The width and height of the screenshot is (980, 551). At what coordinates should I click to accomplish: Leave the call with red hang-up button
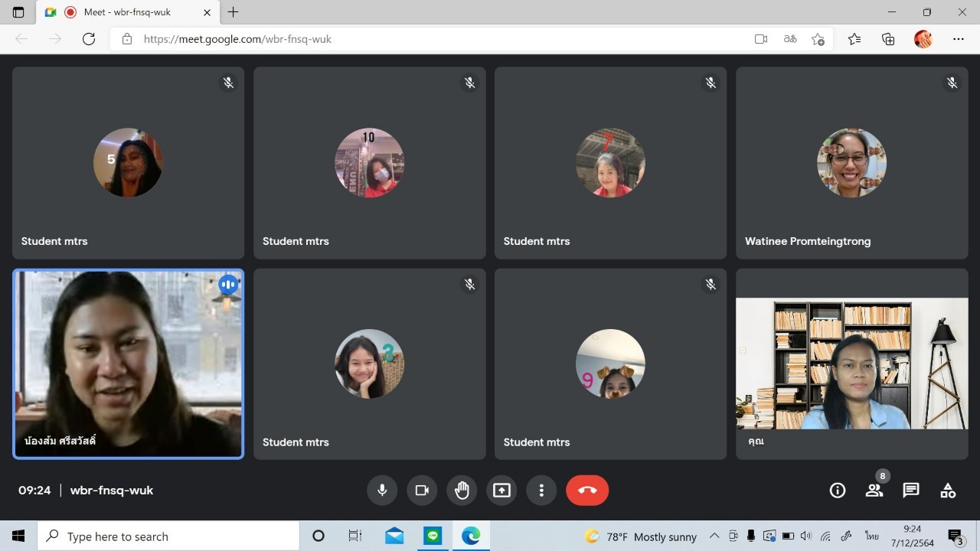[587, 491]
